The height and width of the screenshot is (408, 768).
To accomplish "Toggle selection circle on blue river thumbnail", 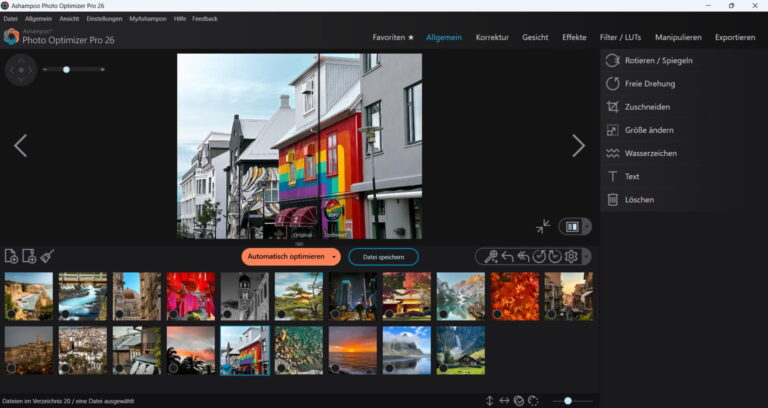I will point(65,314).
